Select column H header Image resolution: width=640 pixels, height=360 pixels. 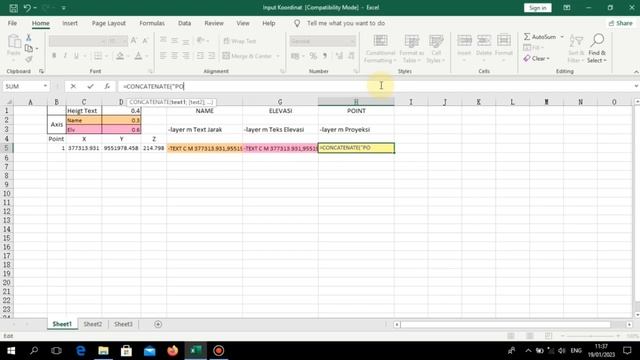coord(356,102)
